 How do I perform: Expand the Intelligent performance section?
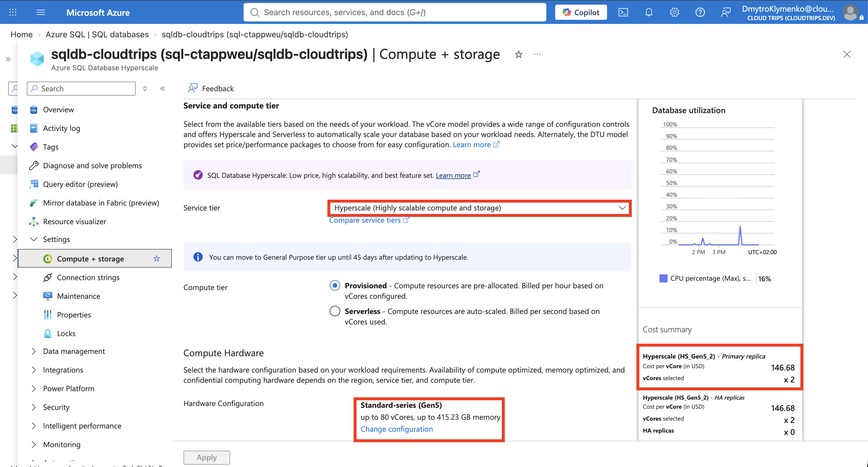pos(34,426)
